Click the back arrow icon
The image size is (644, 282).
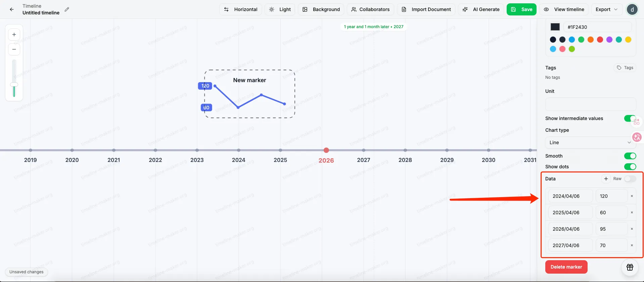tap(12, 9)
